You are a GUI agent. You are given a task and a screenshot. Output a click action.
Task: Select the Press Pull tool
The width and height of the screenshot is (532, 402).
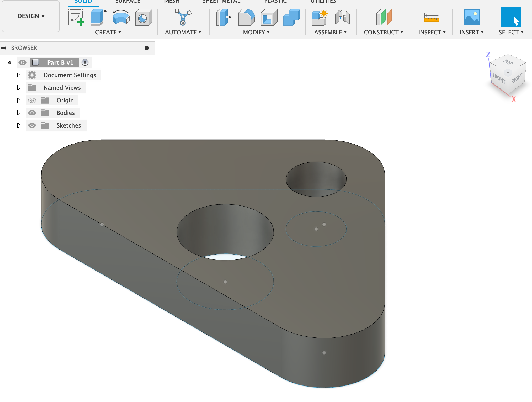tap(223, 17)
